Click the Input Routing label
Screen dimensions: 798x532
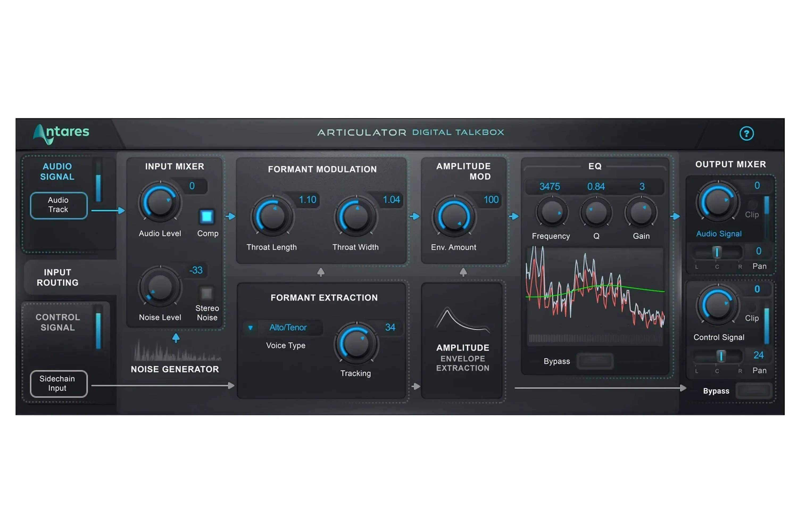coord(58,277)
